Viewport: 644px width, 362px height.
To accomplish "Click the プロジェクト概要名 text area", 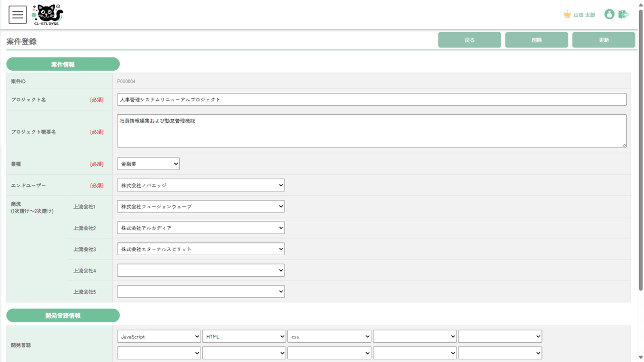I will coord(371,130).
